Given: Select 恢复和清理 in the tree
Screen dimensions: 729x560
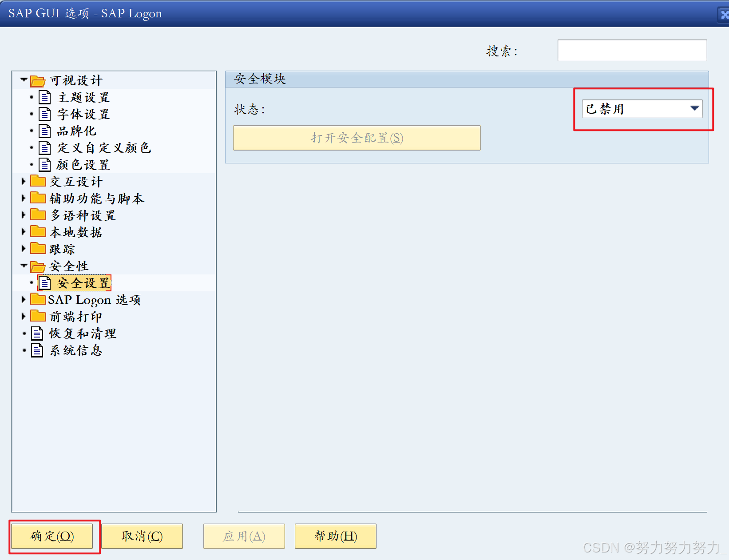Looking at the screenshot, I should [83, 334].
